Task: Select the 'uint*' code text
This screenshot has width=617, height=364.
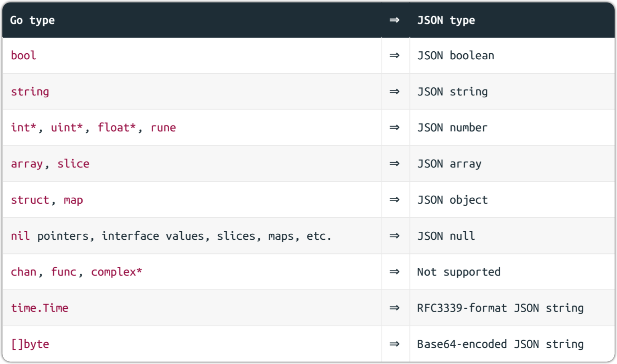Action: tap(67, 127)
